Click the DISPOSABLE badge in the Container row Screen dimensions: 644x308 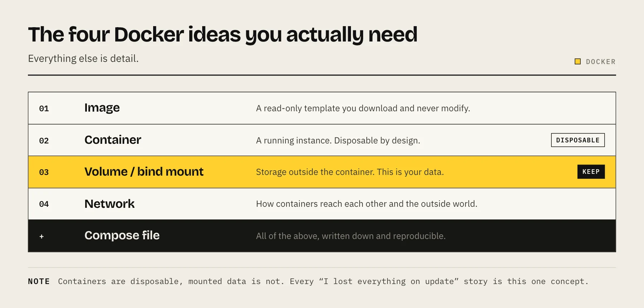point(578,140)
